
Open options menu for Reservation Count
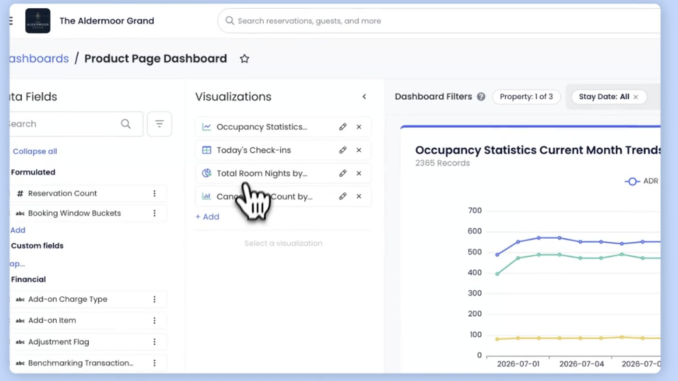click(154, 193)
